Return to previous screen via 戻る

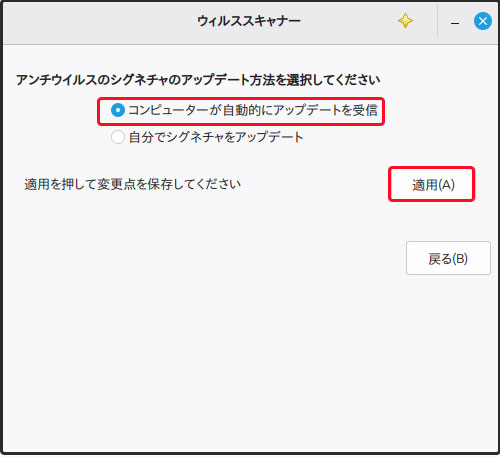(448, 258)
